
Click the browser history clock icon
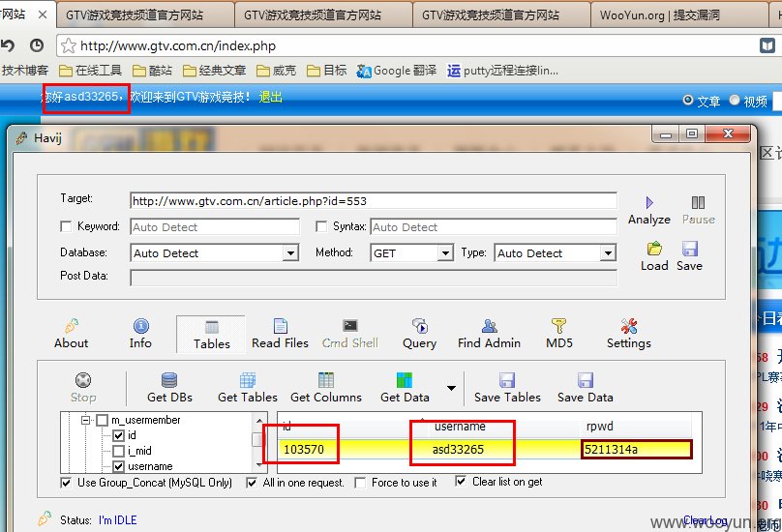[37, 45]
